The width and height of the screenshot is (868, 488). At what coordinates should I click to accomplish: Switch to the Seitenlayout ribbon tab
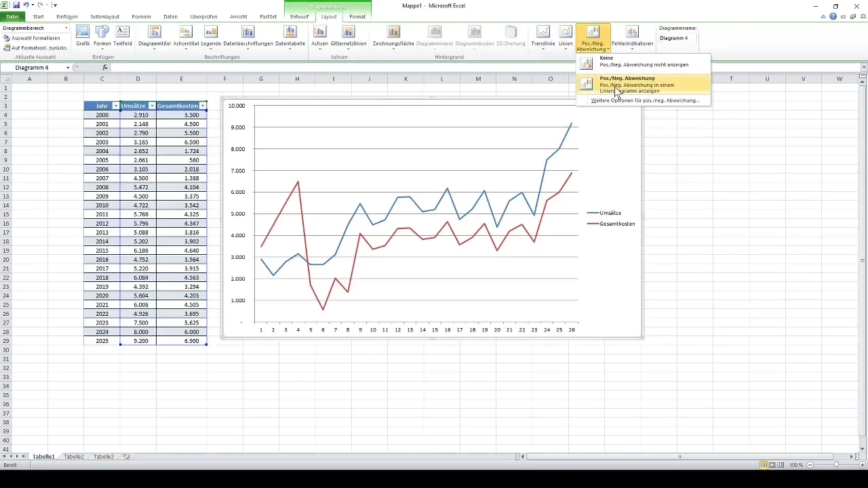[105, 16]
